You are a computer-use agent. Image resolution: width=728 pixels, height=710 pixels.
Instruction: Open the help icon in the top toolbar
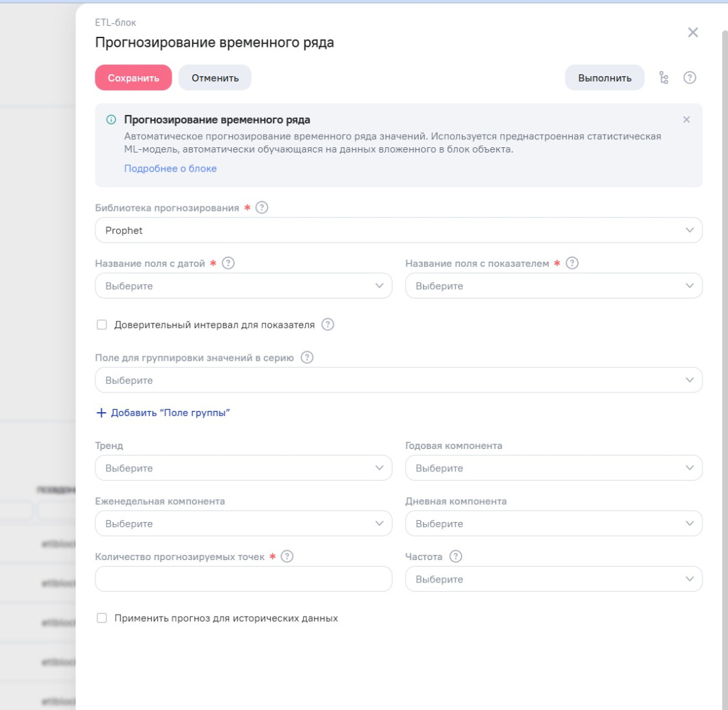pyautogui.click(x=689, y=78)
